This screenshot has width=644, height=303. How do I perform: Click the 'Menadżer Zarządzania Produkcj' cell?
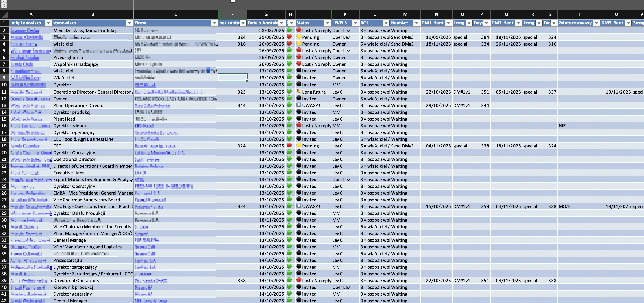[x=93, y=31]
